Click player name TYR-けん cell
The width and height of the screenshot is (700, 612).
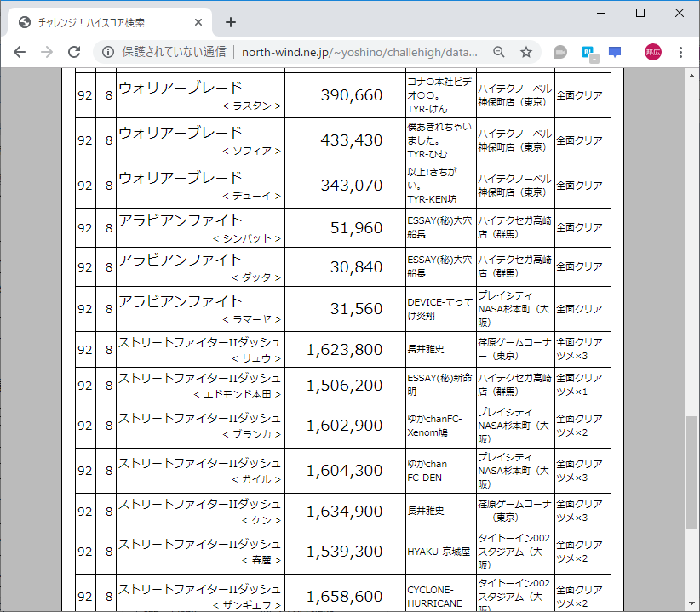click(440, 95)
